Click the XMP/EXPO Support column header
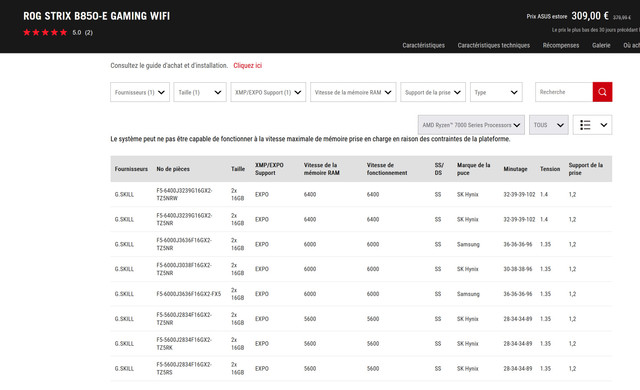This screenshot has width=640, height=390. pyautogui.click(x=269, y=169)
